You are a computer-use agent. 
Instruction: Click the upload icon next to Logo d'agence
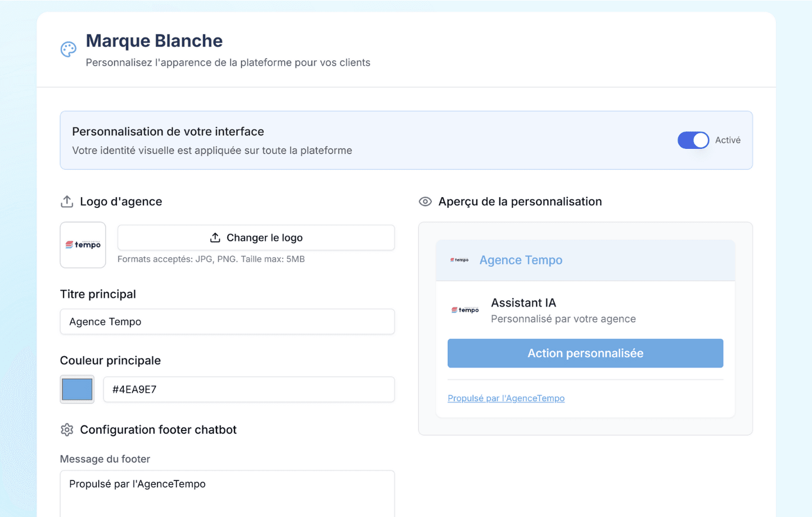(67, 201)
